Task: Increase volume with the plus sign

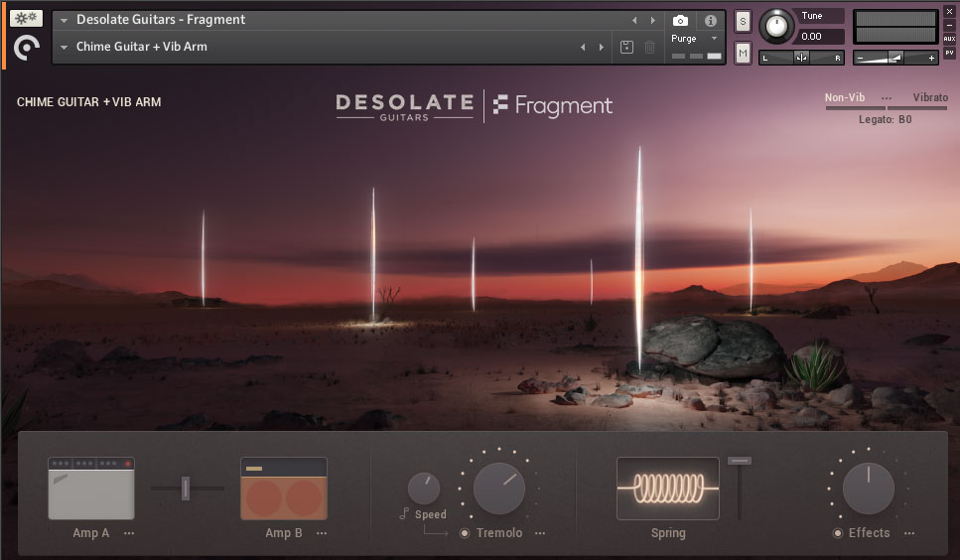Action: [931, 59]
